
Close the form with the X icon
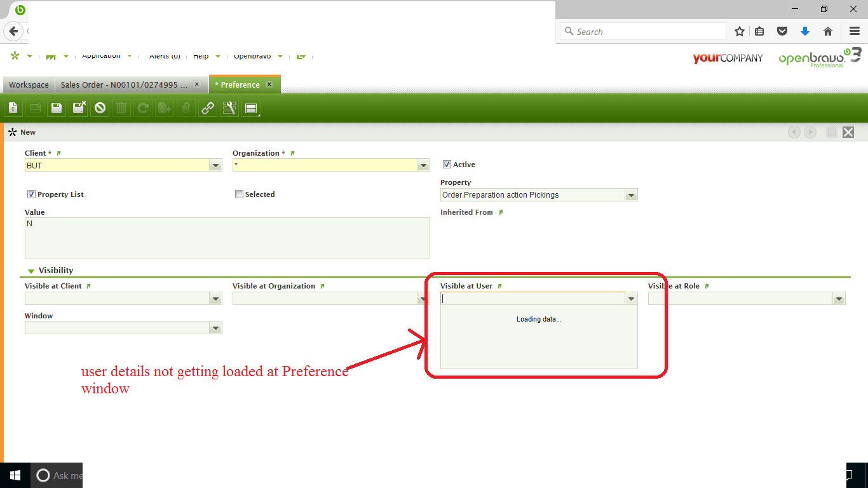(x=848, y=132)
